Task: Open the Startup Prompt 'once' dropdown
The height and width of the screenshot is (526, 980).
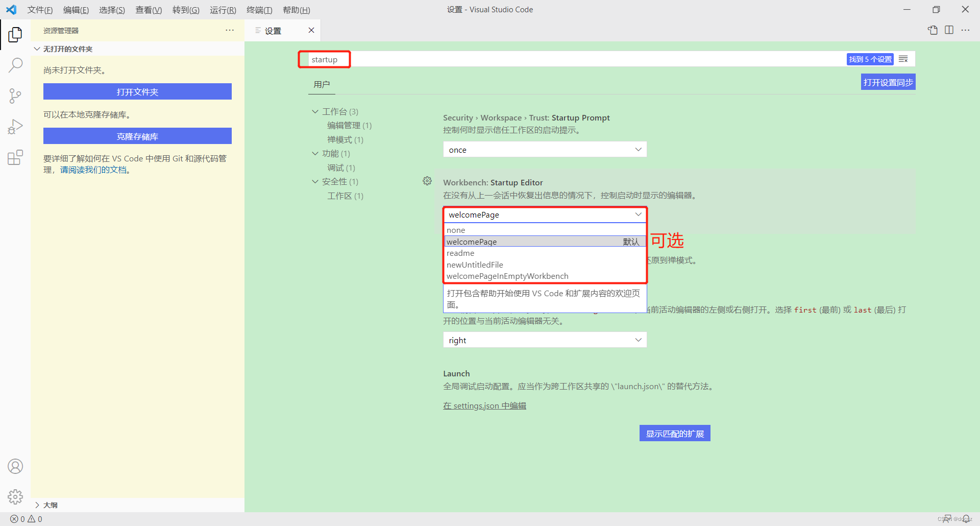Action: point(545,150)
